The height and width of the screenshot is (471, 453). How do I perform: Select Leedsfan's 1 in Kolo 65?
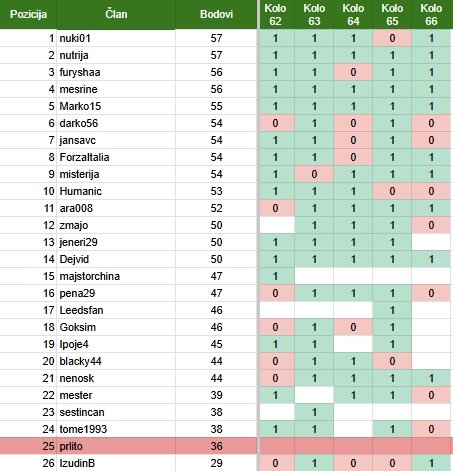[392, 310]
